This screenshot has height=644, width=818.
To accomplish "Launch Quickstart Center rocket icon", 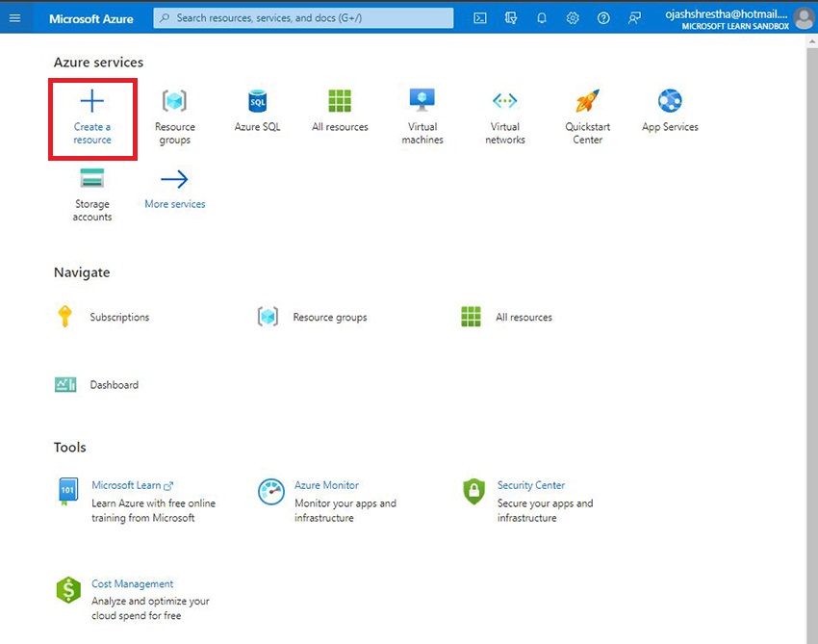I will pos(587,100).
